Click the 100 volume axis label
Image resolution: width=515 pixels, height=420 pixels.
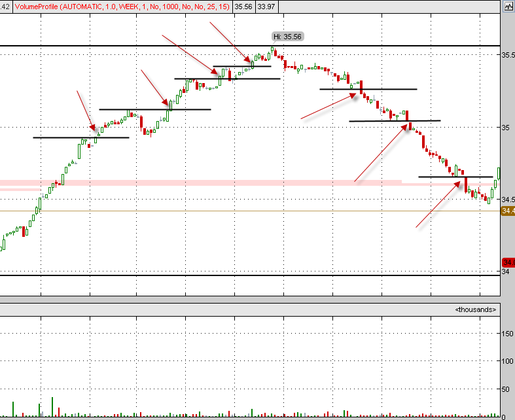pos(507,361)
